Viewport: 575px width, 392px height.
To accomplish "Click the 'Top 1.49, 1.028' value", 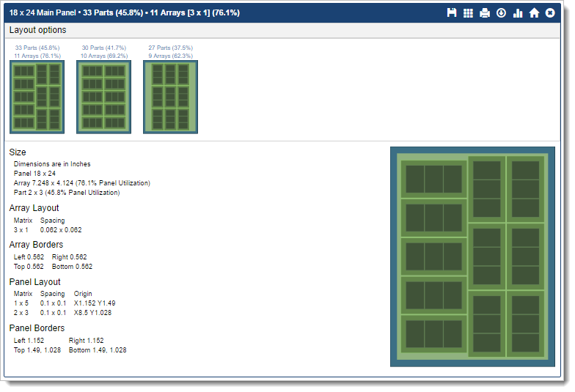I will [x=37, y=350].
